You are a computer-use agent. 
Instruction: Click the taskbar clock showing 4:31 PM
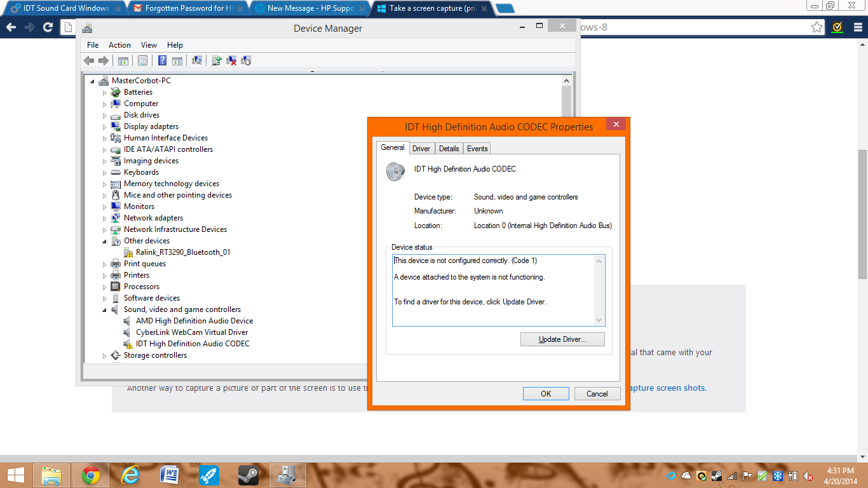[x=841, y=476]
